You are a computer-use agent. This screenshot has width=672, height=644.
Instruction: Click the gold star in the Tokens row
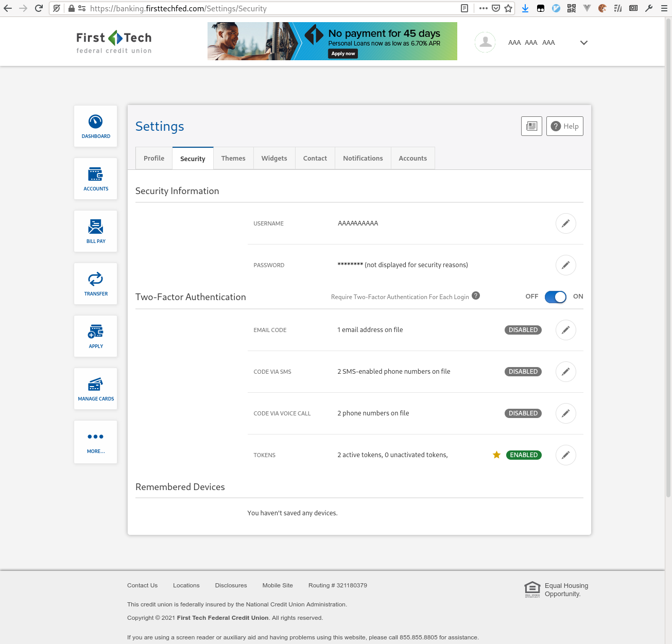[x=496, y=455]
